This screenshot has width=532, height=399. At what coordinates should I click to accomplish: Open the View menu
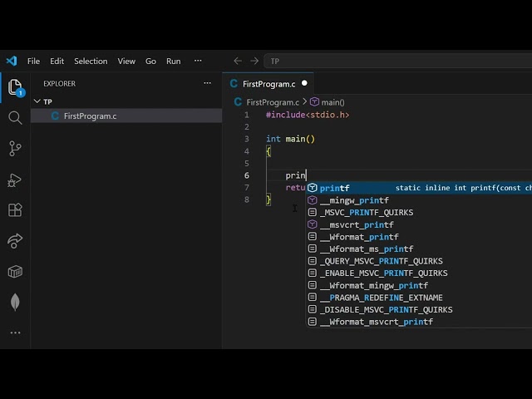tap(126, 61)
